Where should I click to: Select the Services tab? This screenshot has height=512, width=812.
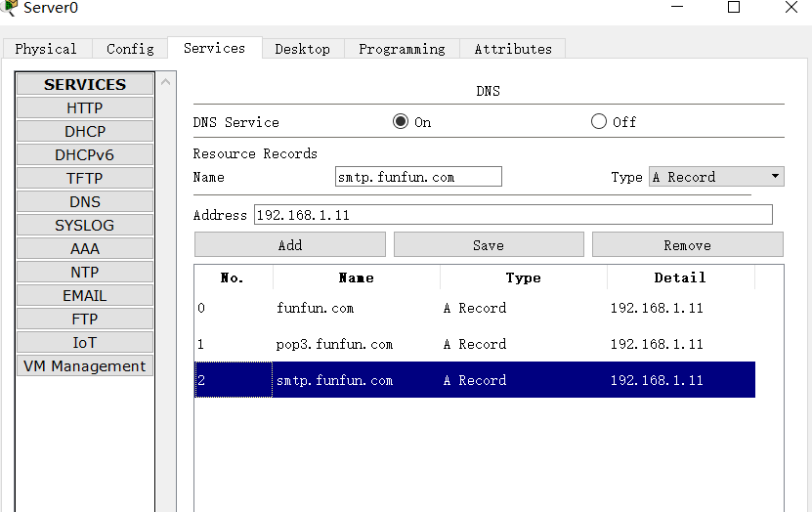coord(214,48)
